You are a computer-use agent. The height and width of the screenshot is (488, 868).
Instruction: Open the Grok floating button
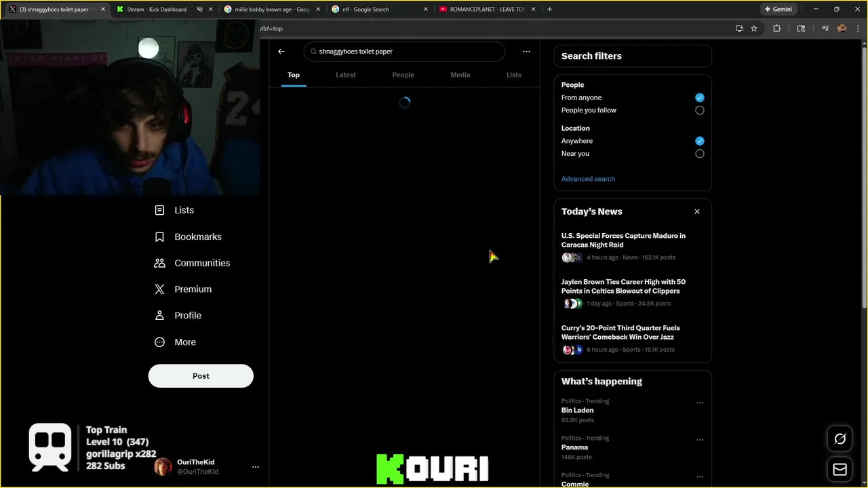(x=840, y=439)
